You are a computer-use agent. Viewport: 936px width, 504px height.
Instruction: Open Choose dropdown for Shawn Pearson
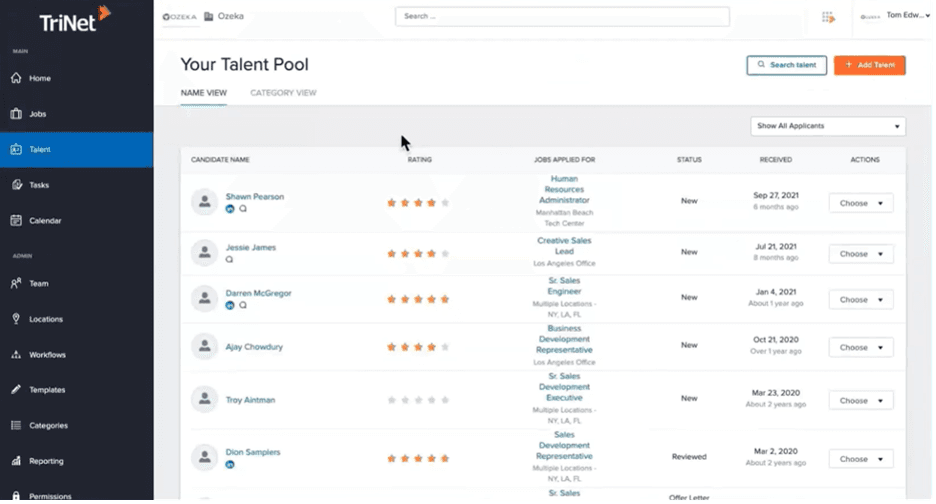(860, 202)
